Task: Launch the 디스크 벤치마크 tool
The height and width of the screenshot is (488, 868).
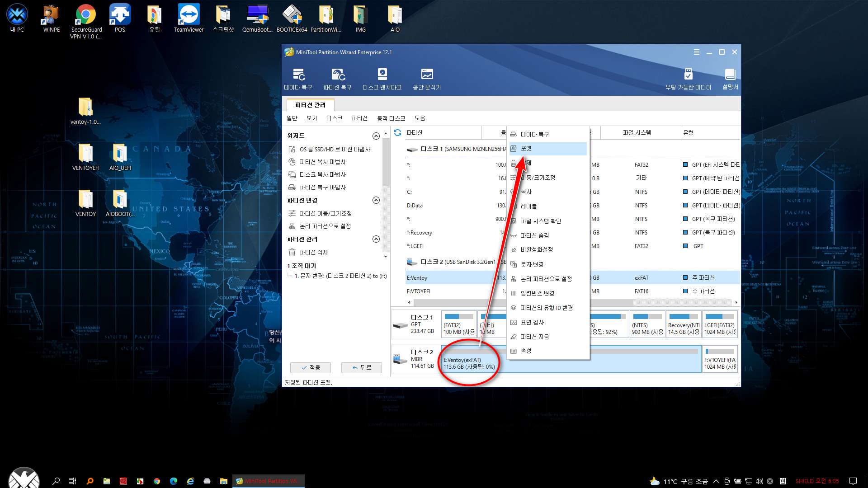Action: [382, 79]
